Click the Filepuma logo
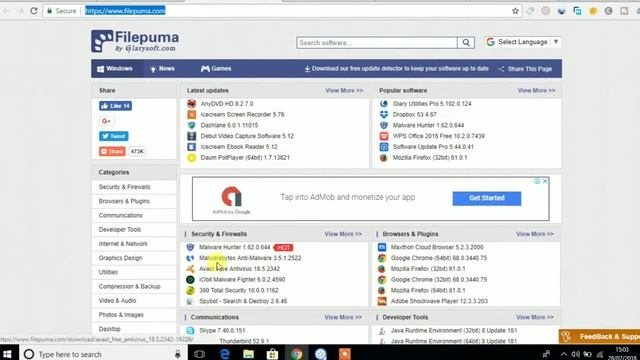The image size is (640, 360). click(x=135, y=41)
